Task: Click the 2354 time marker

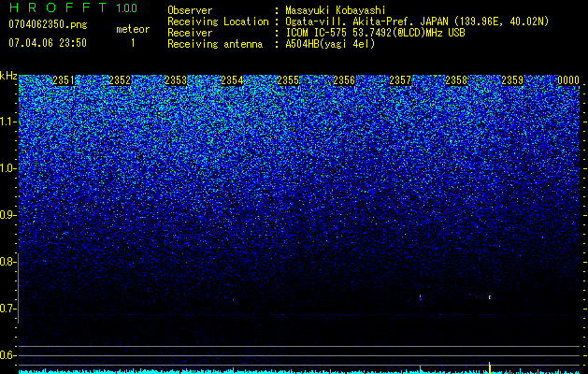Action: [x=232, y=80]
